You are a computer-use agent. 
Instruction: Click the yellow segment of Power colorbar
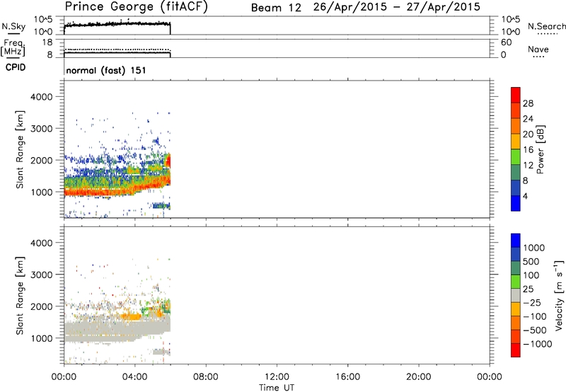click(516, 141)
